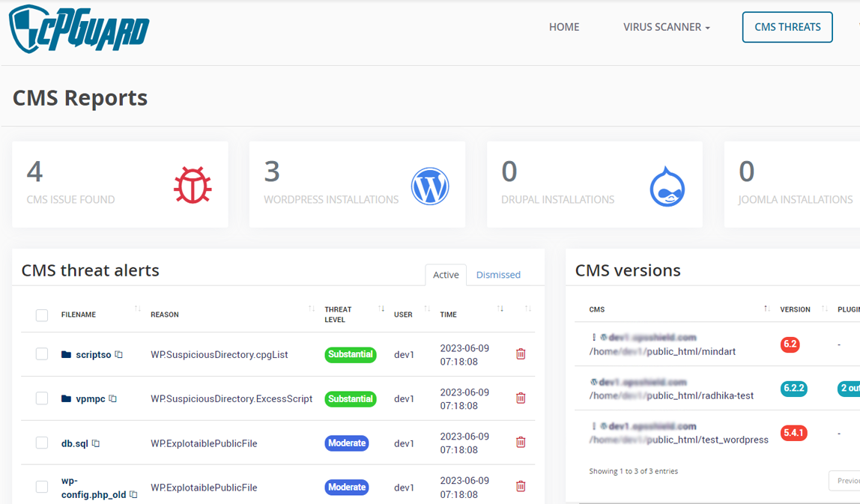The height and width of the screenshot is (504, 860).
Task: Open the Virus Scanner dropdown menu
Action: tap(667, 27)
